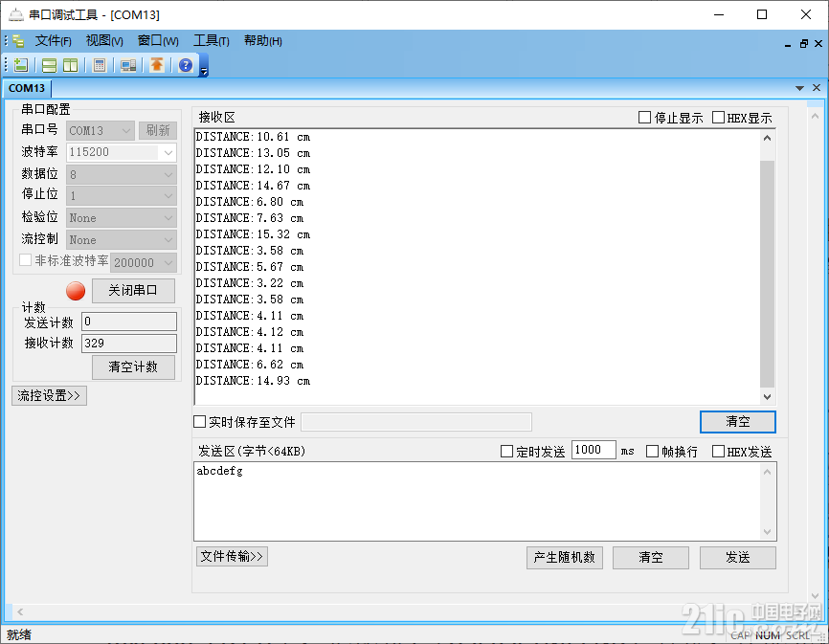Image resolution: width=829 pixels, height=644 pixels.
Task: Click receive area scroll up arrow
Action: coord(767,138)
